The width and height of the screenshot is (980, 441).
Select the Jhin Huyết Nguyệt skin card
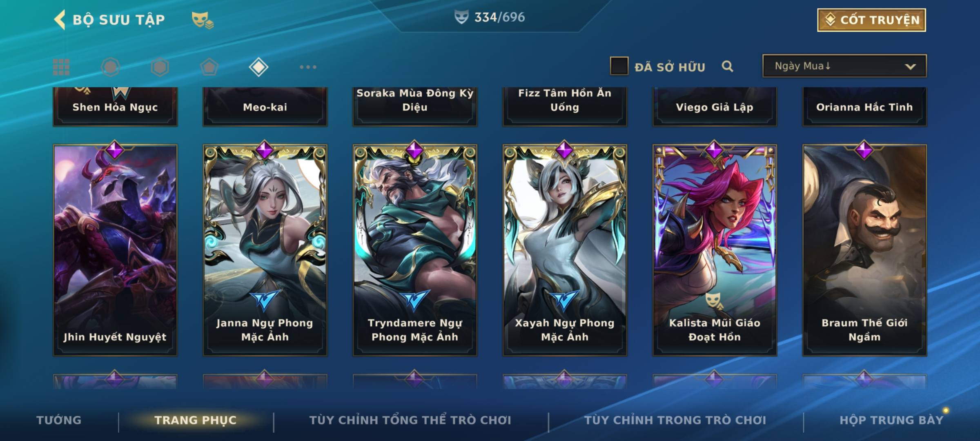click(115, 250)
